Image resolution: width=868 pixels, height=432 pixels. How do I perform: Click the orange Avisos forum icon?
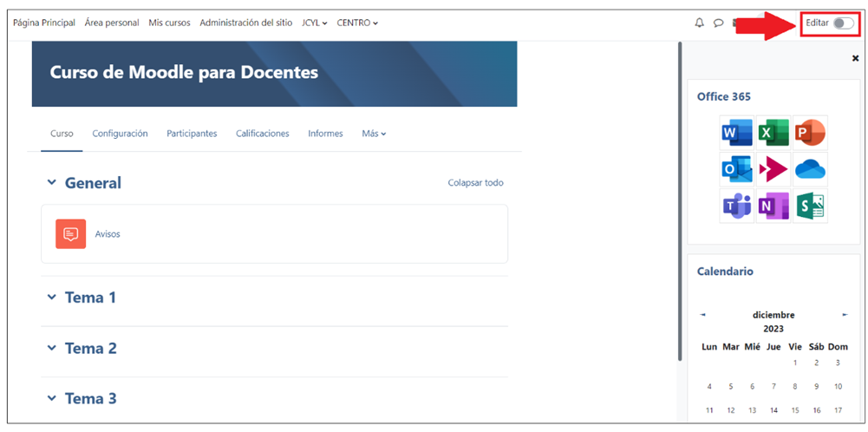click(x=71, y=233)
